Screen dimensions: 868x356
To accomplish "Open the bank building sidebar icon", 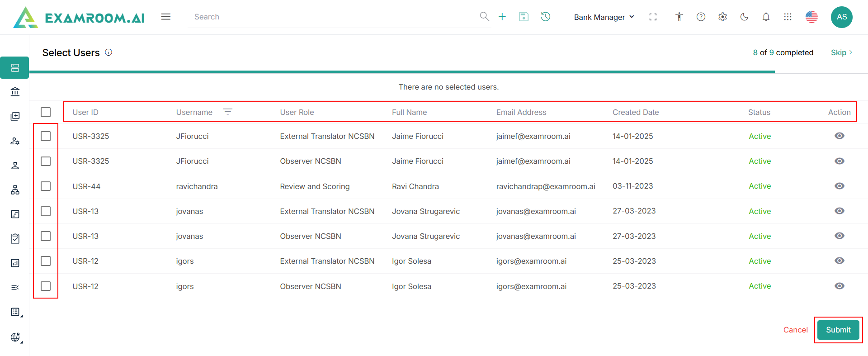I will (x=15, y=92).
